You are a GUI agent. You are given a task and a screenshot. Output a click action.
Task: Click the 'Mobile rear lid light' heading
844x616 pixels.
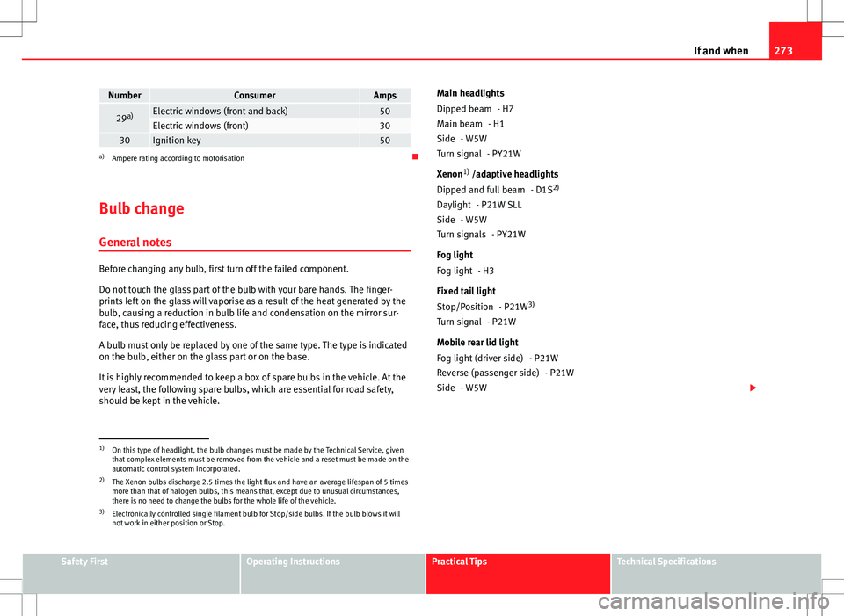[477, 342]
